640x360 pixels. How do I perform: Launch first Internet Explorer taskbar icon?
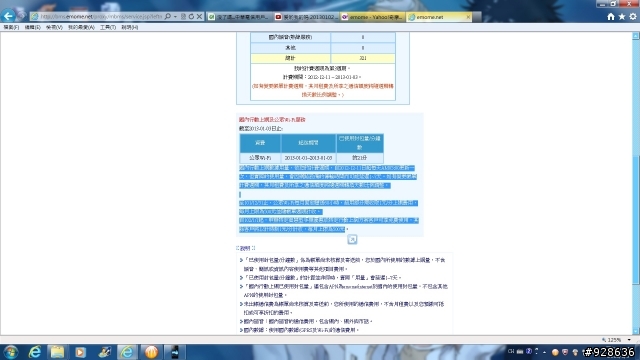pyautogui.click(x=35, y=352)
